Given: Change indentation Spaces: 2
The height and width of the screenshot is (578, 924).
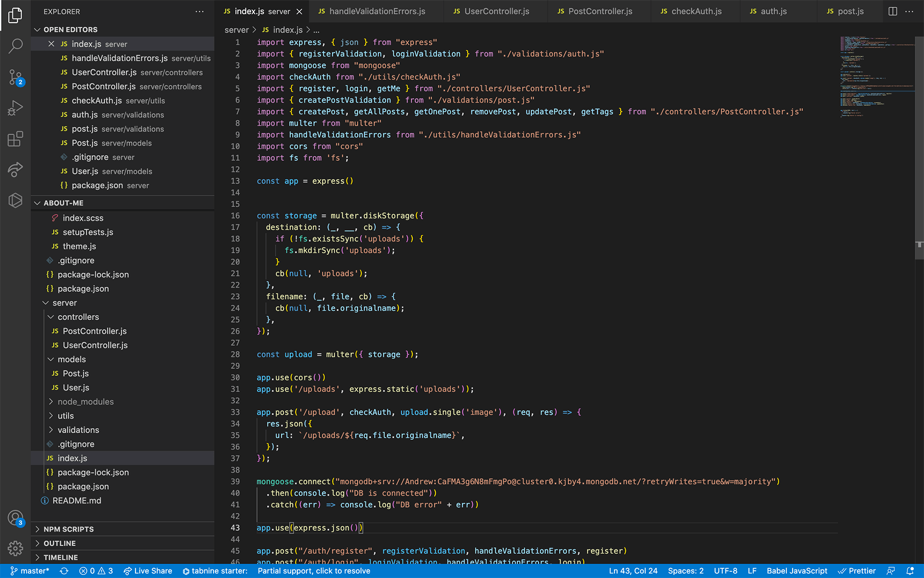Looking at the screenshot, I should pyautogui.click(x=686, y=571).
